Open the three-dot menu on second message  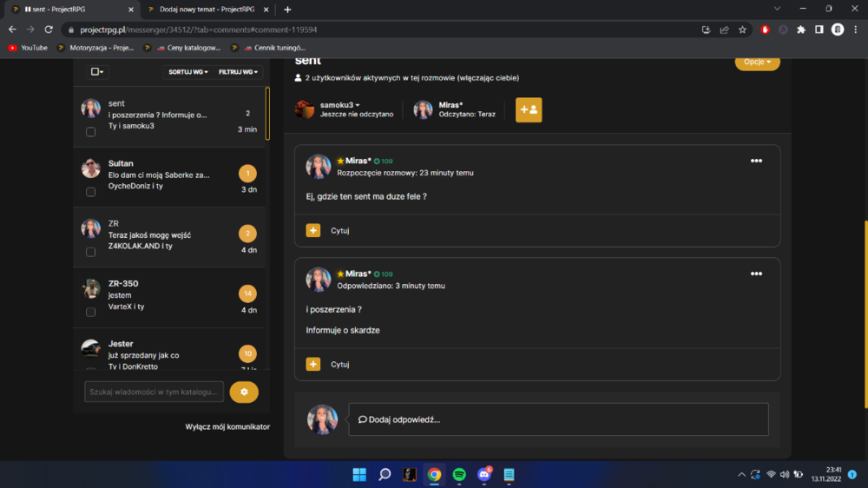(756, 274)
